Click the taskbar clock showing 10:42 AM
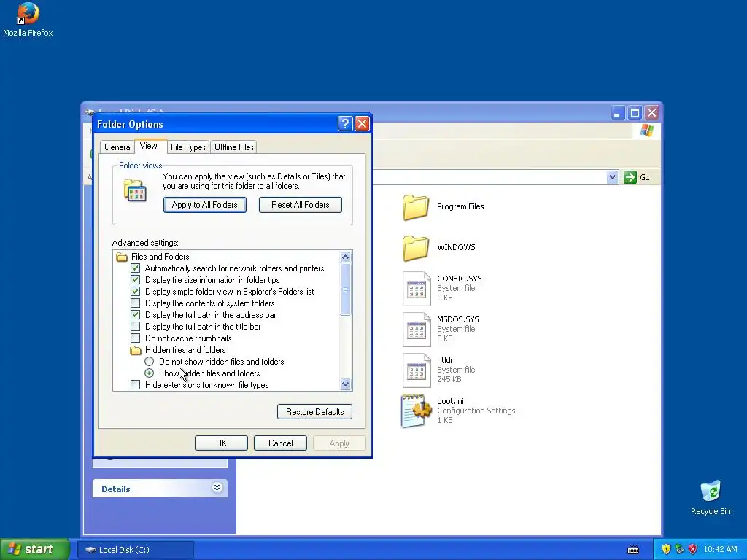 click(720, 550)
